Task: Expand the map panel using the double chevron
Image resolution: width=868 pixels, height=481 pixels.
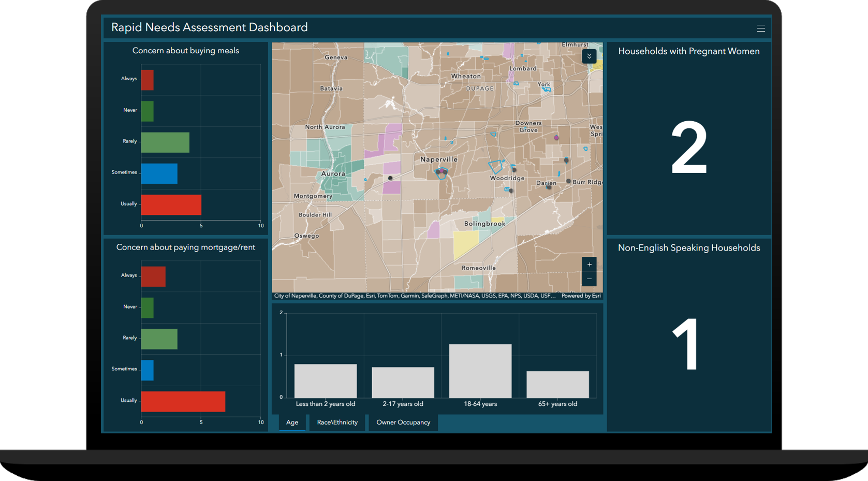Action: coord(589,56)
